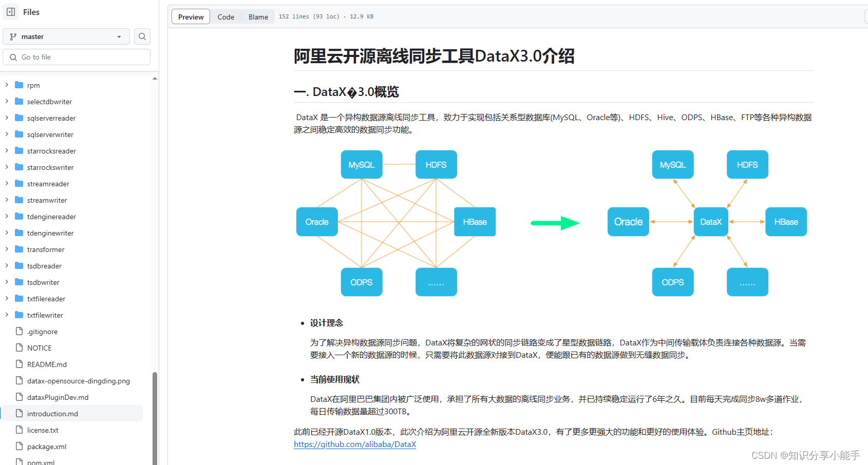868x465 pixels.
Task: Expand the streamwriter folder chevron
Action: click(x=7, y=200)
